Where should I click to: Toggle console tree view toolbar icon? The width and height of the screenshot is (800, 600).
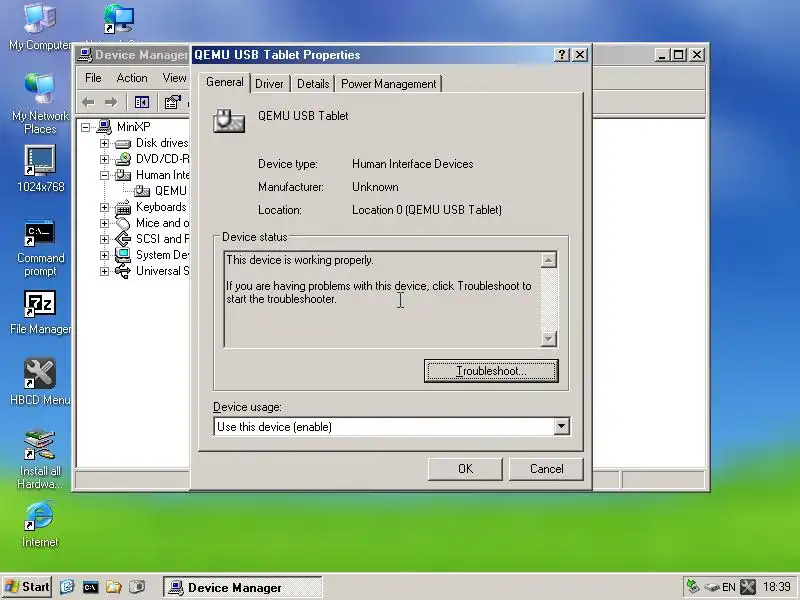(141, 103)
